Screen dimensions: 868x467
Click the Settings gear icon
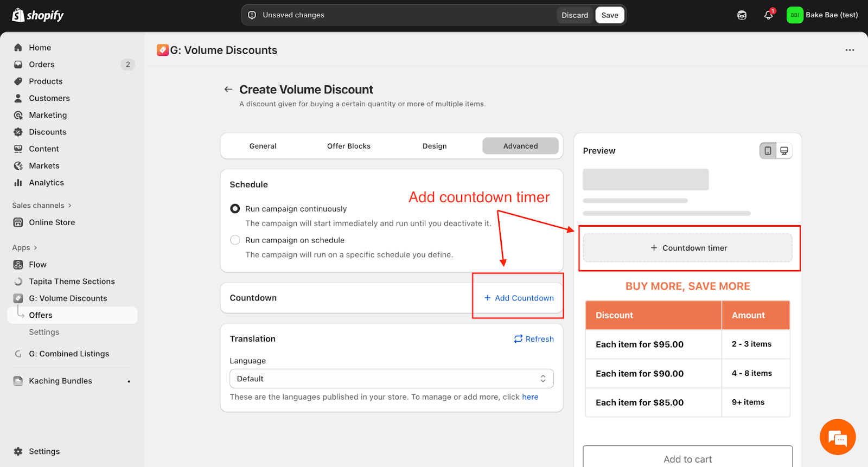point(18,451)
